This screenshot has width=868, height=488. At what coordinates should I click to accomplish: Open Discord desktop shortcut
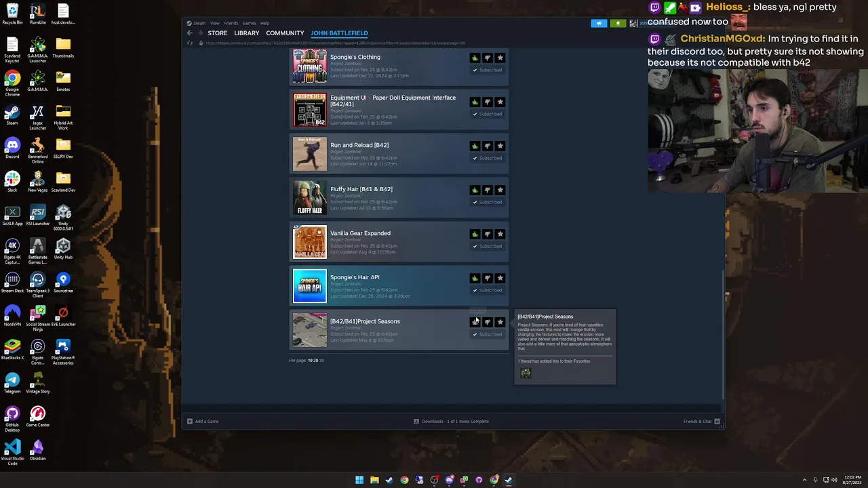[x=12, y=148]
